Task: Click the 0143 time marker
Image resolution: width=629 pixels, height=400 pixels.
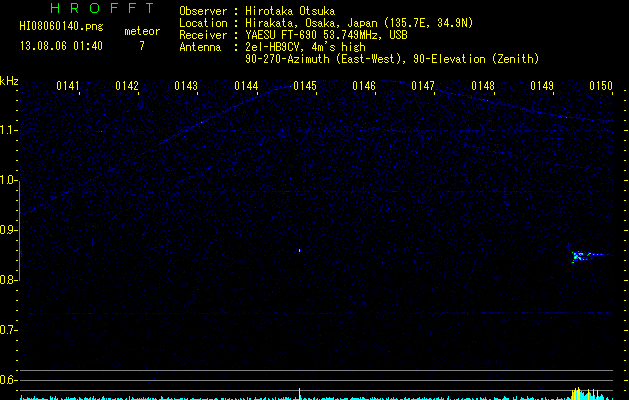Action: point(186,86)
